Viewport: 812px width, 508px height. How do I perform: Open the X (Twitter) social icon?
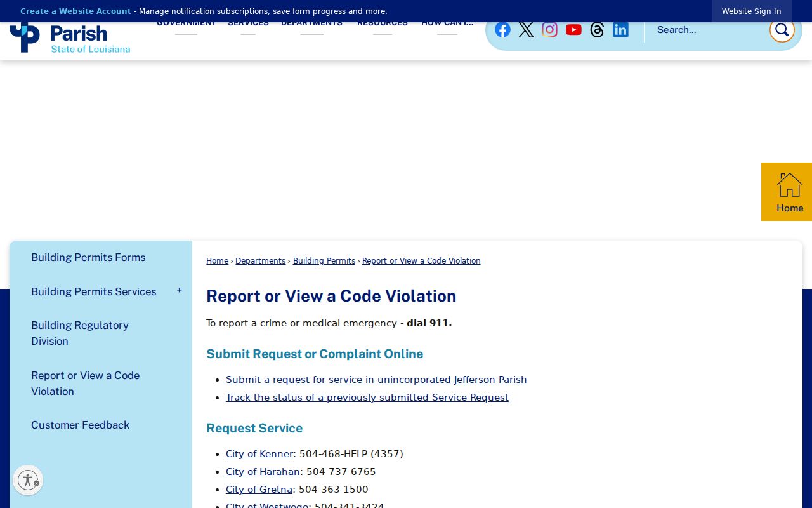click(526, 30)
